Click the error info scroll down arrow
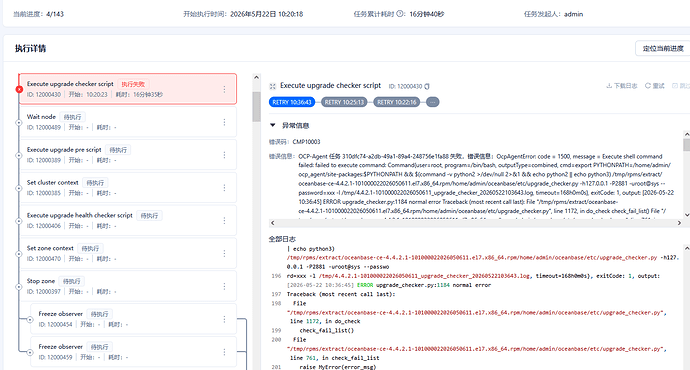This screenshot has height=370, width=690. coord(686,215)
